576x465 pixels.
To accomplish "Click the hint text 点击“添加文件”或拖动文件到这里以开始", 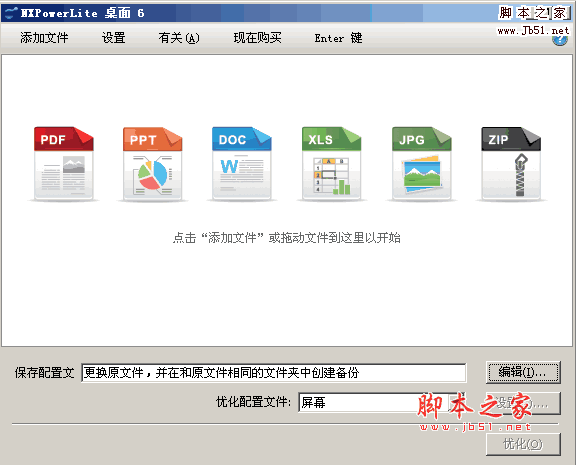I will tap(287, 238).
